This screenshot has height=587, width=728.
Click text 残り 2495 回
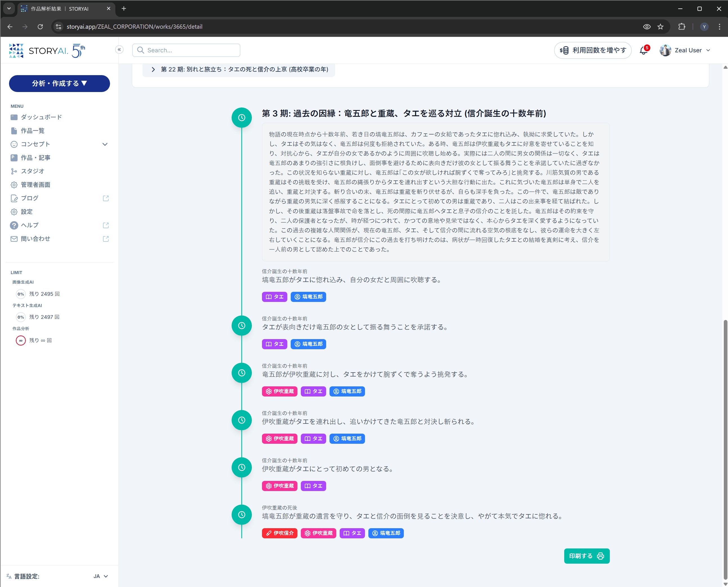pyautogui.click(x=44, y=294)
